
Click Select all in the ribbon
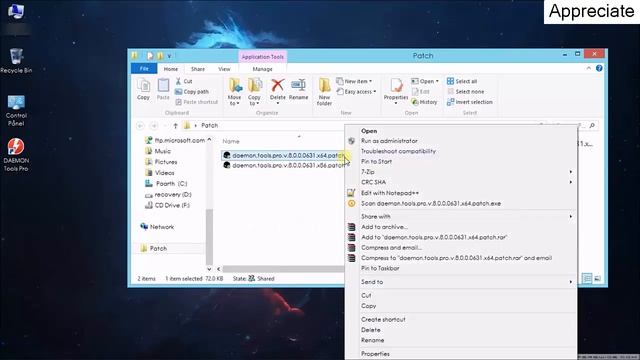pos(462,81)
